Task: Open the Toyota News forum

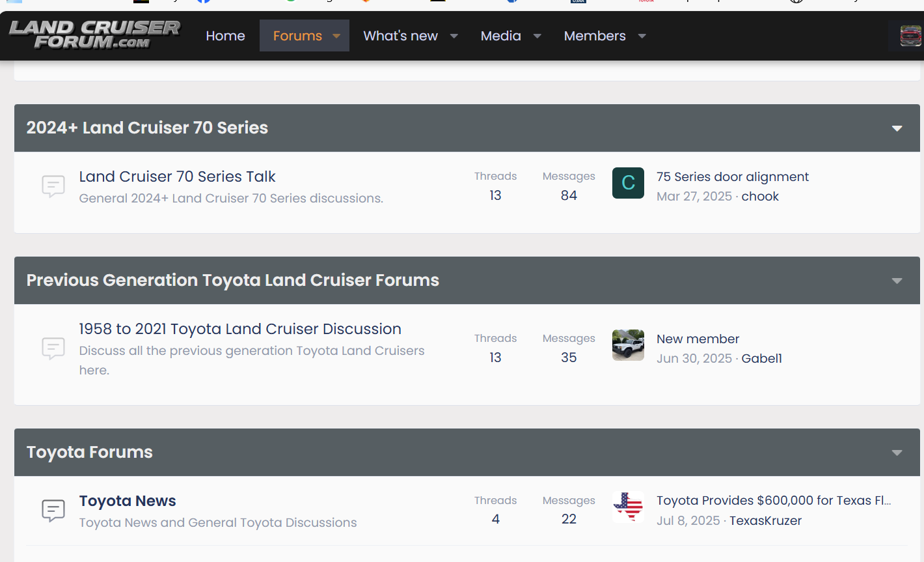Action: 128,501
